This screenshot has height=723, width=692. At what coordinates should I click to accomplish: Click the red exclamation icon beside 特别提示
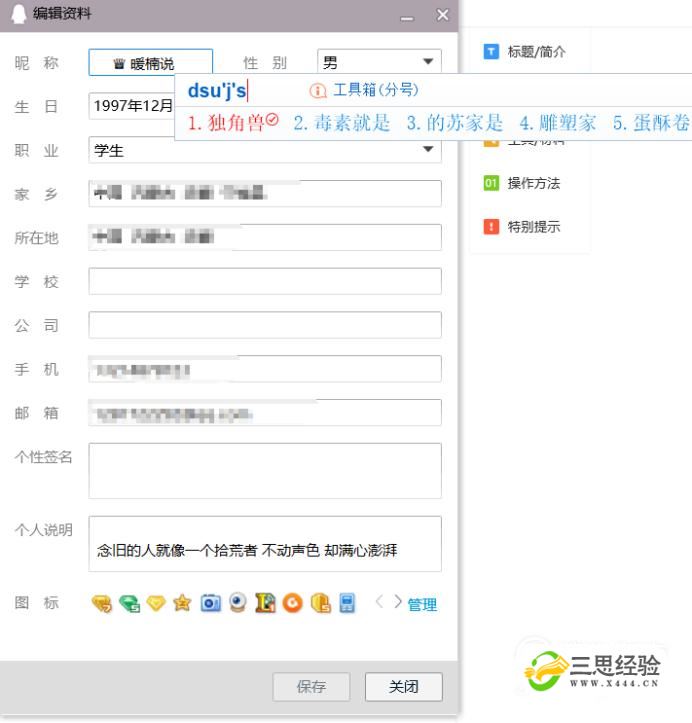pos(491,226)
